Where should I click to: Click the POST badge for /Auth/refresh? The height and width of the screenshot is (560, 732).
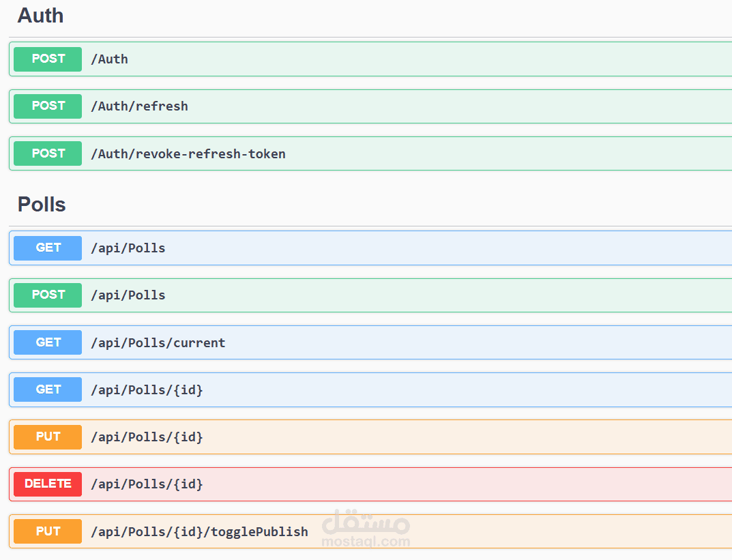(x=48, y=106)
